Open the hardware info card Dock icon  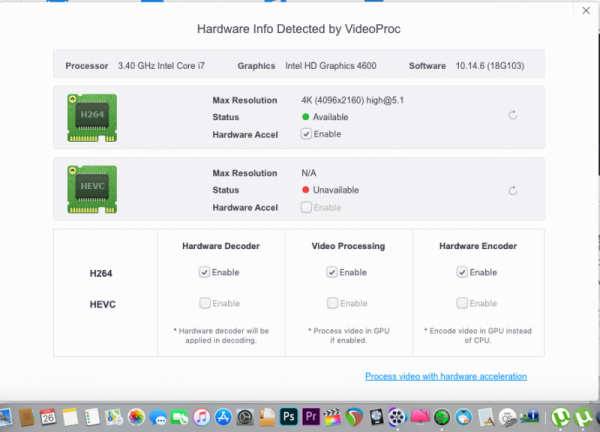530,417
